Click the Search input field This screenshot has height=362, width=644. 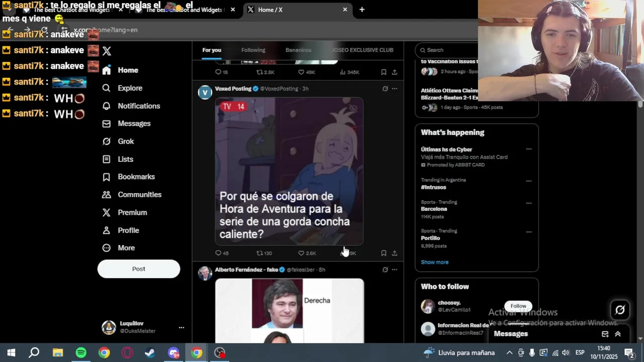448,50
